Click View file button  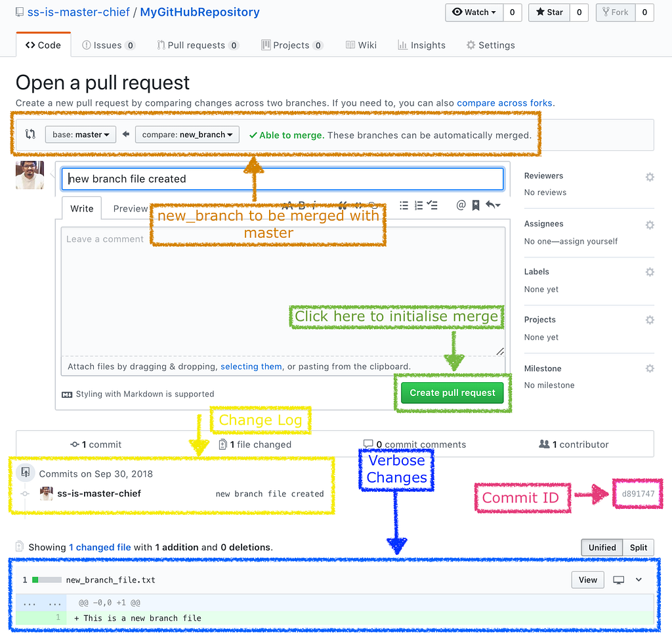click(x=587, y=580)
